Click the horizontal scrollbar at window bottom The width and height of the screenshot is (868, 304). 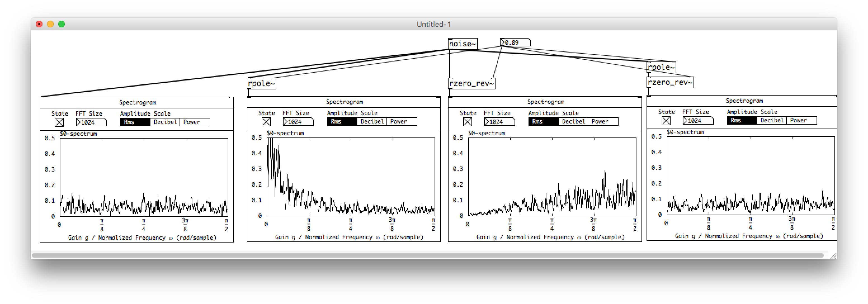click(x=428, y=255)
